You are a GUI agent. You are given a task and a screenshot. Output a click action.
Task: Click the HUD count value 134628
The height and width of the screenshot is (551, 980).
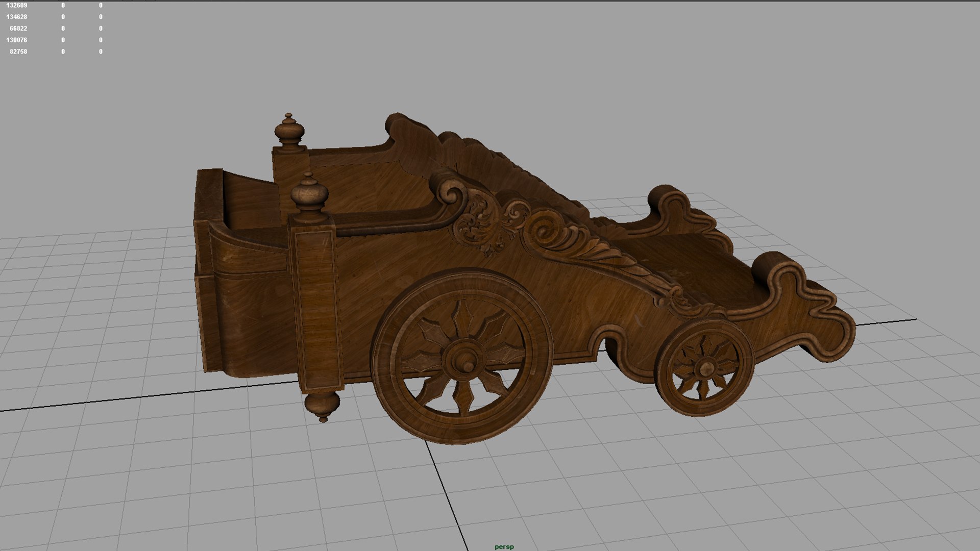[17, 17]
